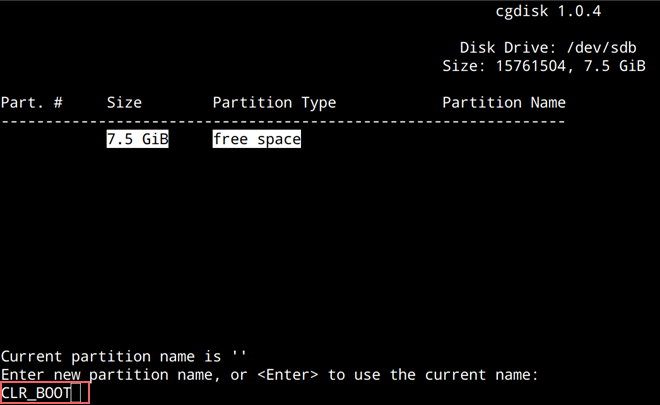This screenshot has width=660, height=405.
Task: Select the highlighted 7.5 GiB size cell
Action: 137,139
